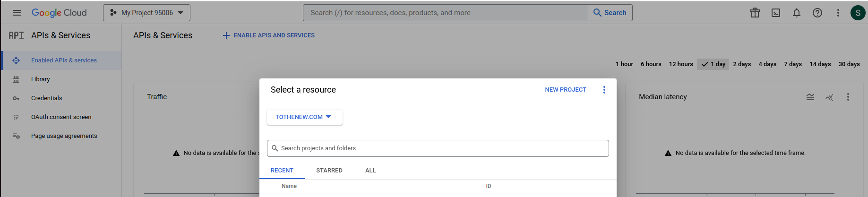Click the blue Search button
The image size is (868, 197).
click(x=610, y=13)
